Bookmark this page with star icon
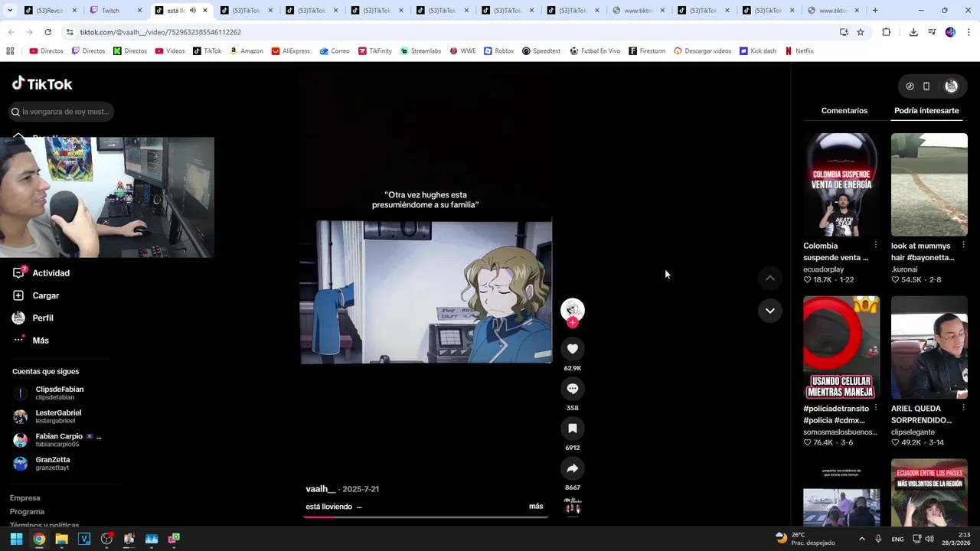This screenshot has height=551, width=980. [861, 32]
